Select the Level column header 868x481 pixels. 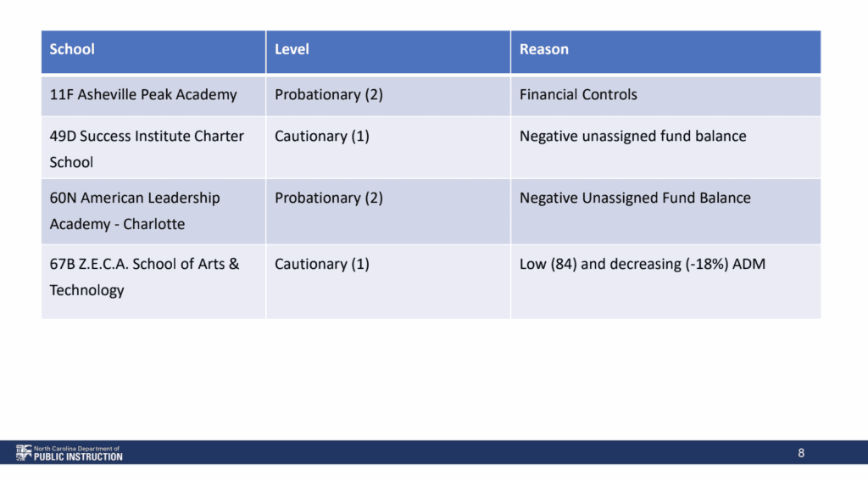coord(292,49)
